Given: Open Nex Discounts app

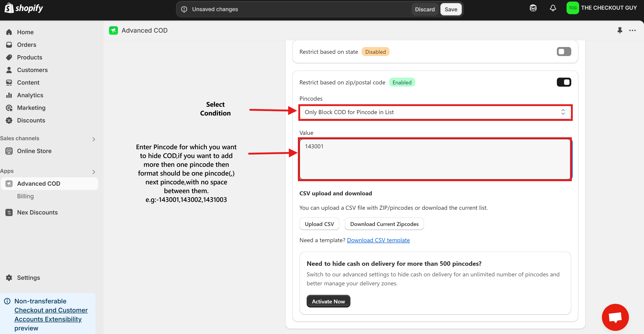Looking at the screenshot, I should pos(37,212).
